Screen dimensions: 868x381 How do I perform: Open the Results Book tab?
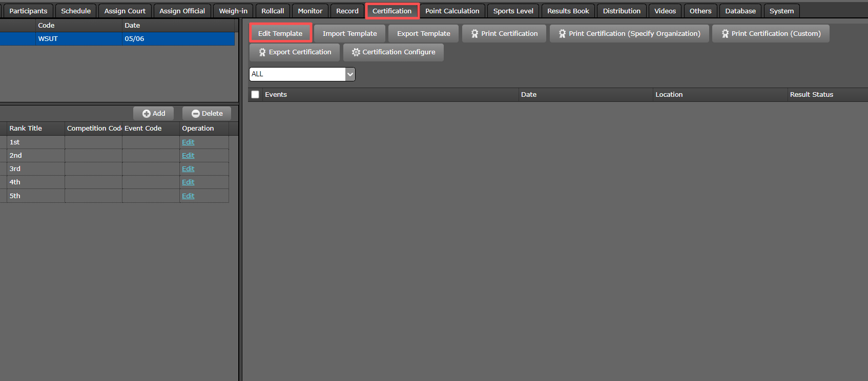point(568,11)
